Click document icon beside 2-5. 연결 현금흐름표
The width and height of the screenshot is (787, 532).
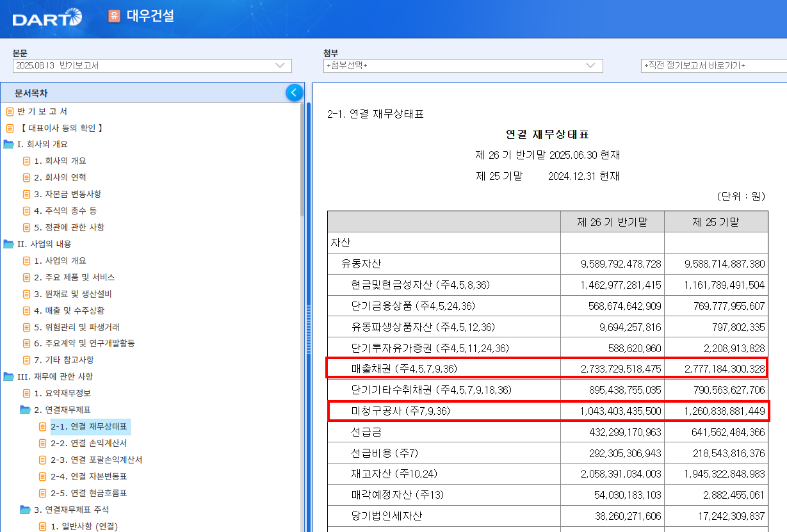(43, 493)
